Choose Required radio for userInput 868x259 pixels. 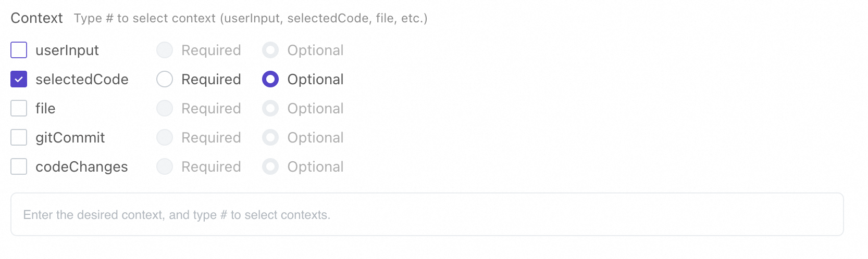pyautogui.click(x=165, y=50)
